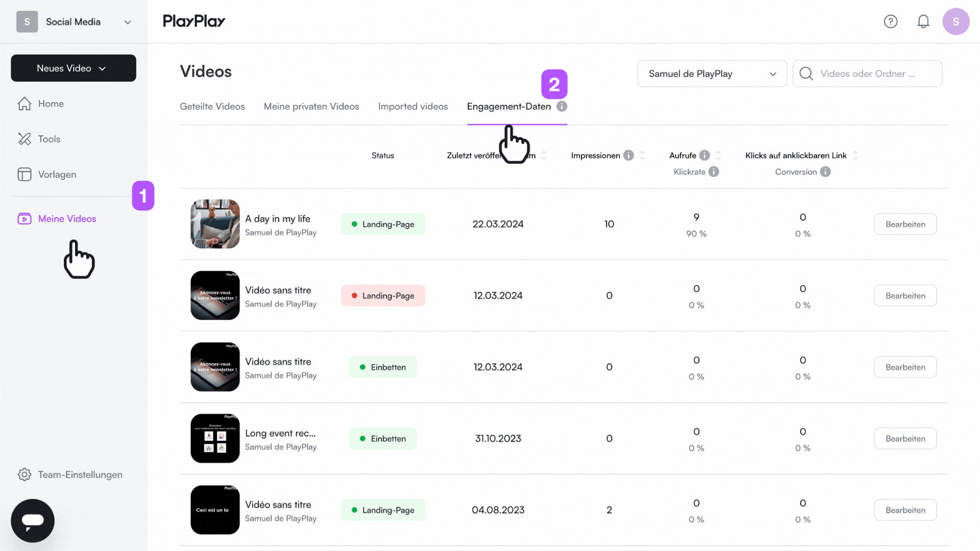Click Bearbeiten for the 04.08.2023 video

point(905,510)
